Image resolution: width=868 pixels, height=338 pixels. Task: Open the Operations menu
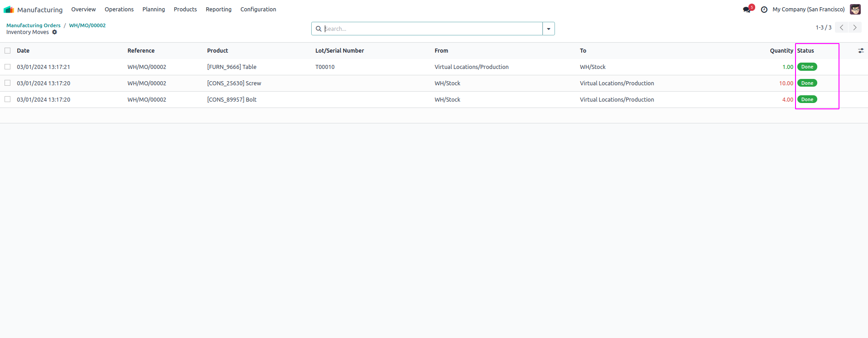coord(119,10)
